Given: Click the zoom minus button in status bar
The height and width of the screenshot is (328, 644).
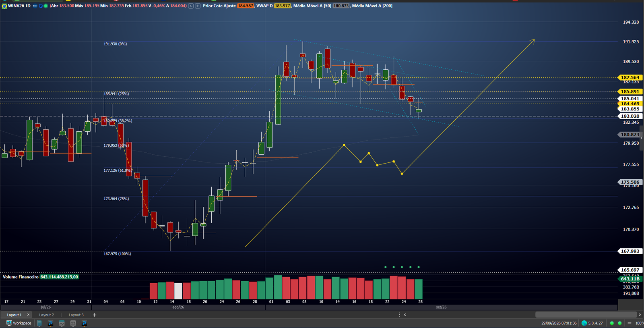Looking at the screenshot, I should click(x=629, y=323).
